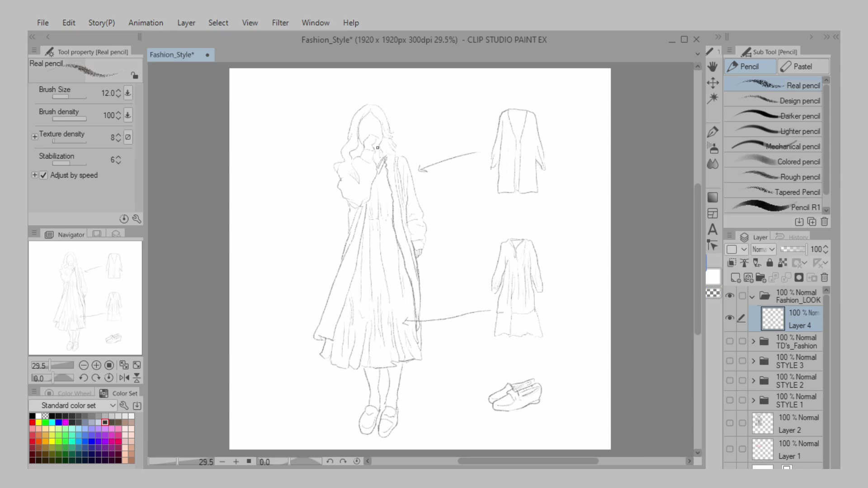Zoom in using Navigator plus button

(96, 365)
